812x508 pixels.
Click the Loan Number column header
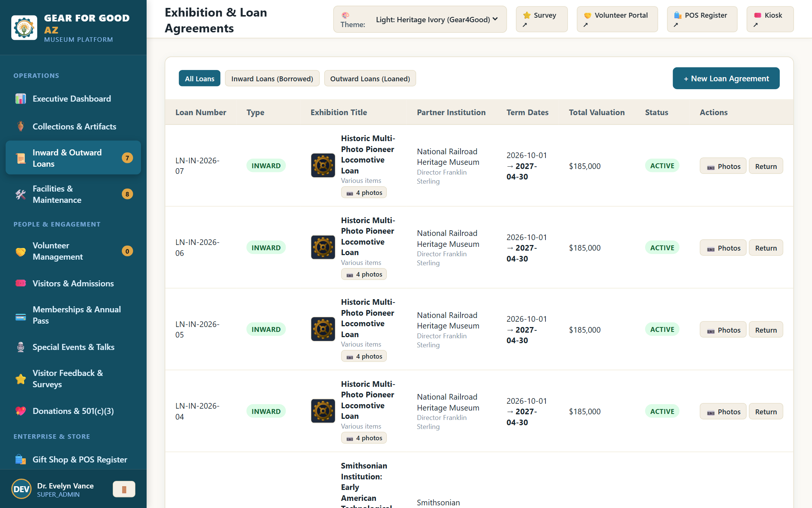201,112
